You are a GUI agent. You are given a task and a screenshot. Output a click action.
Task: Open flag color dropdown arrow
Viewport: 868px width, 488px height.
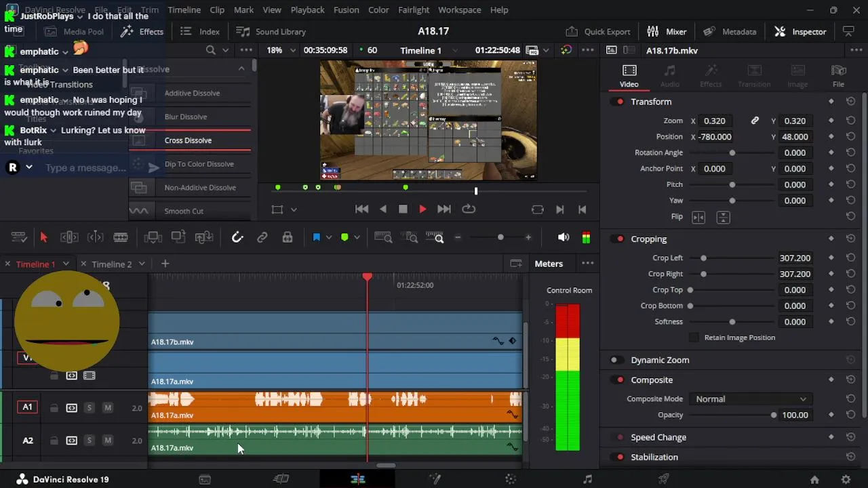click(x=329, y=237)
